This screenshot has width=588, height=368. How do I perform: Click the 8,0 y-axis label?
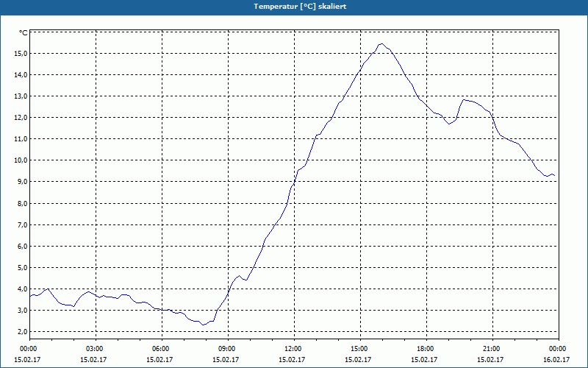click(x=22, y=204)
